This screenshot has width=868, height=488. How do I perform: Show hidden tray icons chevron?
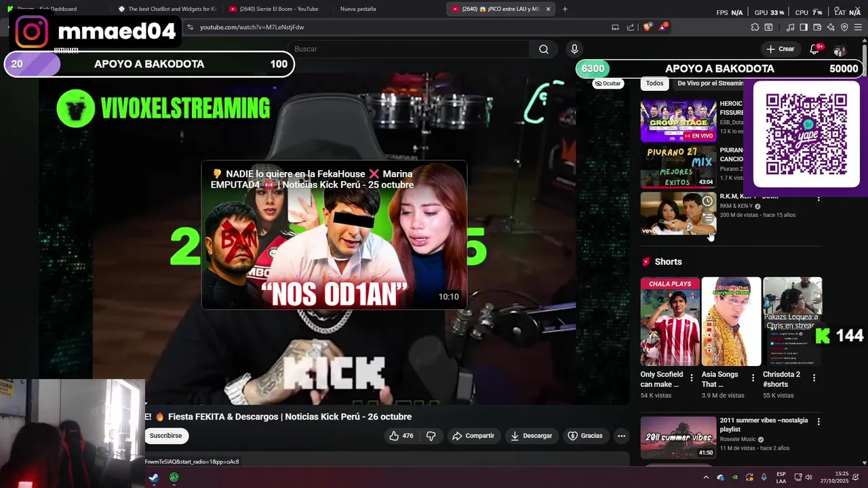[706, 477]
